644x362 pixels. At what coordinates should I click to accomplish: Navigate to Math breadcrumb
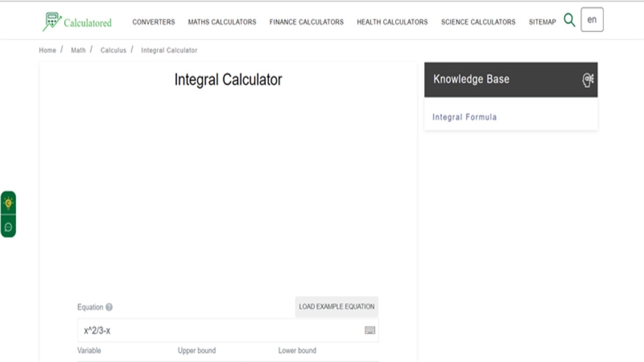tap(78, 50)
